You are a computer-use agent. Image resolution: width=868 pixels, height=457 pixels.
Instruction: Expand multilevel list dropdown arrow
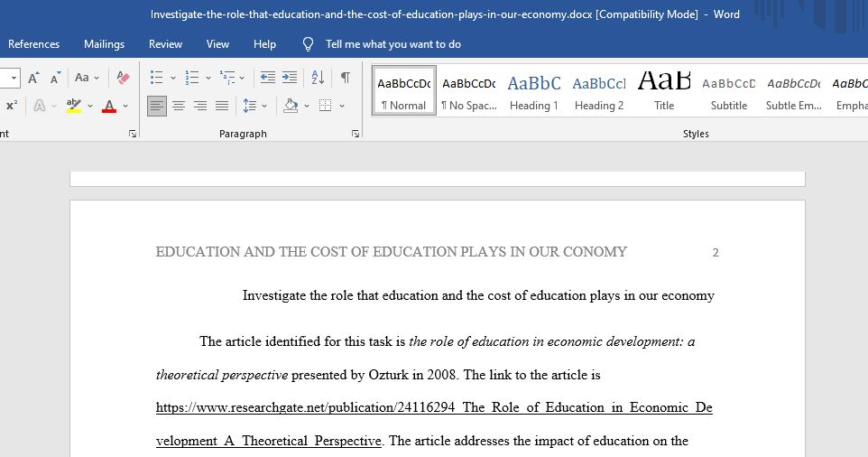242,78
